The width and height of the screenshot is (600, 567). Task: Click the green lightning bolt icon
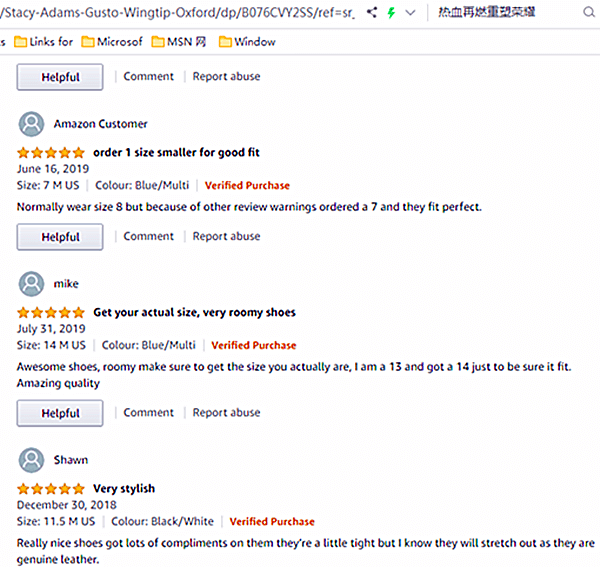[391, 13]
